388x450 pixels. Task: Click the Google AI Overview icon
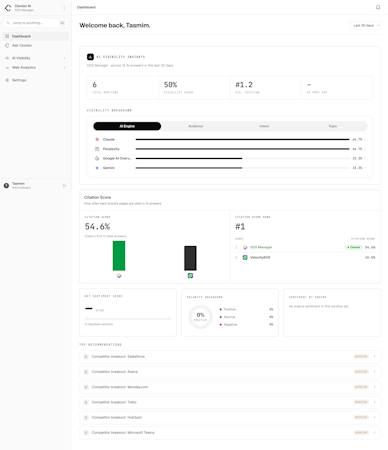[97, 158]
